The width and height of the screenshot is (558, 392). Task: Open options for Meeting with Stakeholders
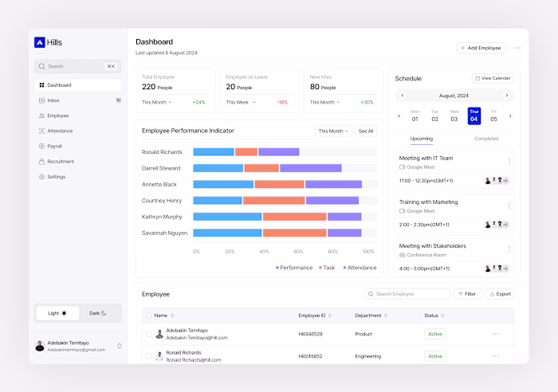point(509,249)
